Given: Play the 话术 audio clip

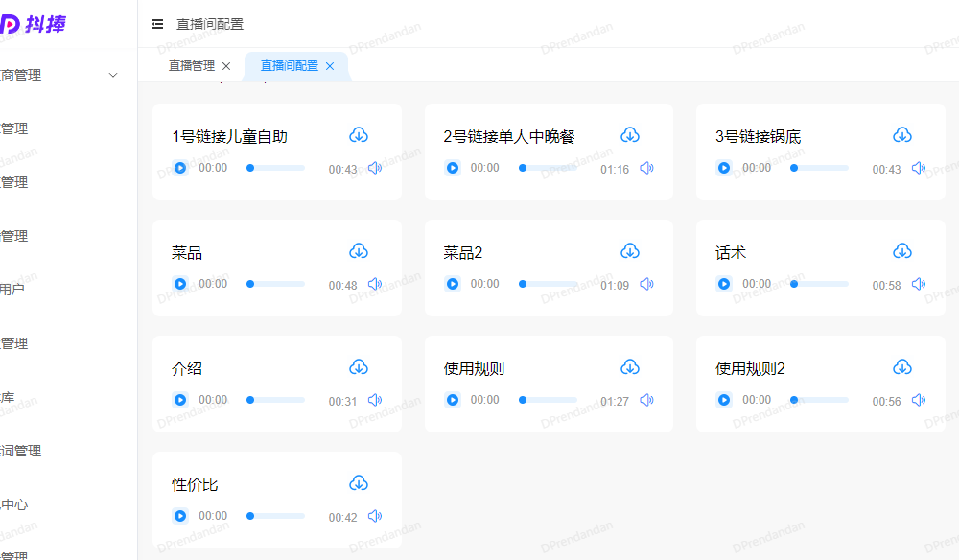Looking at the screenshot, I should (x=724, y=284).
